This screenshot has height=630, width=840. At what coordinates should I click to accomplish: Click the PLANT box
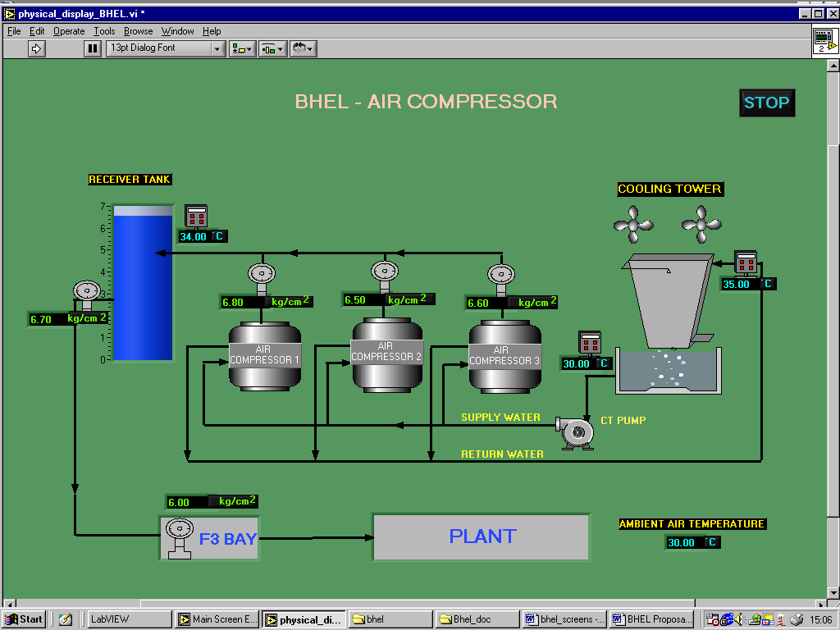tap(481, 537)
